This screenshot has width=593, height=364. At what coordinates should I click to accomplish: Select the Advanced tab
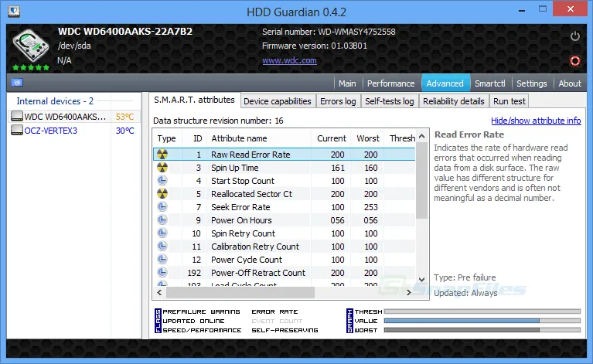click(445, 83)
